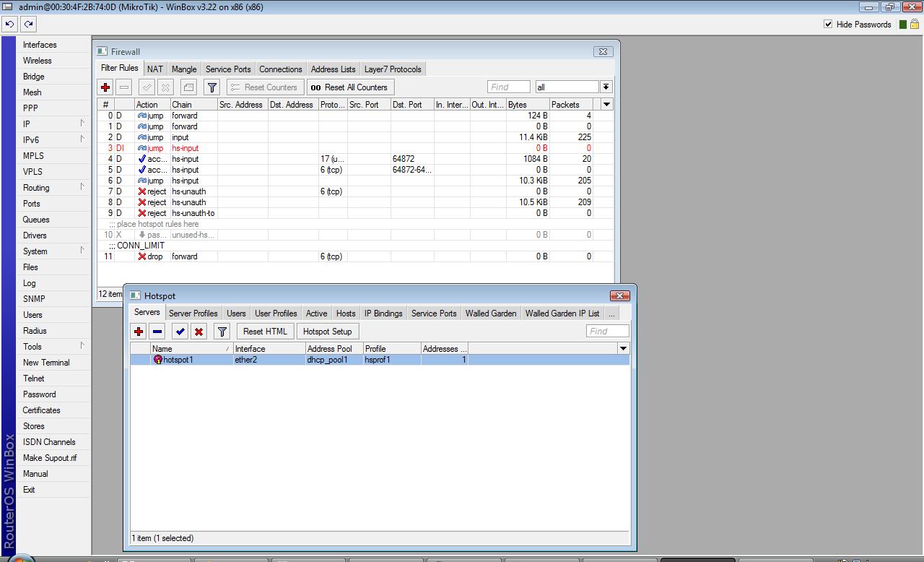
Task: Show more Hotspot tabs via the ellipsis
Action: point(611,314)
